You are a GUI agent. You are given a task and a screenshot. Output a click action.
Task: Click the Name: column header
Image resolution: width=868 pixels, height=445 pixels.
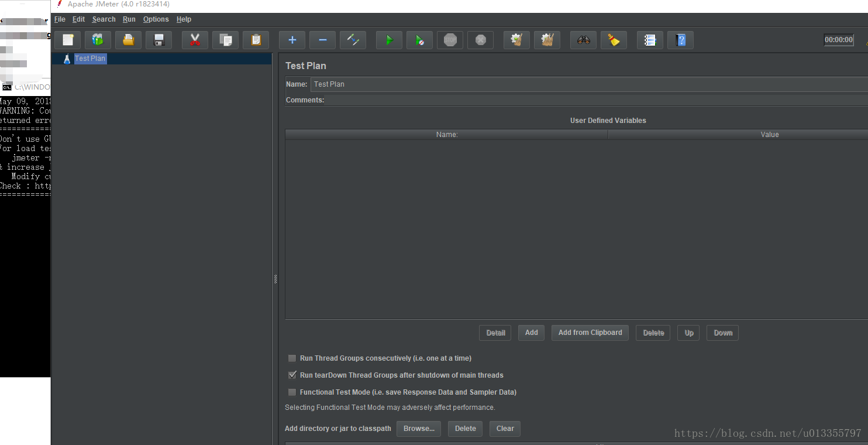point(447,135)
